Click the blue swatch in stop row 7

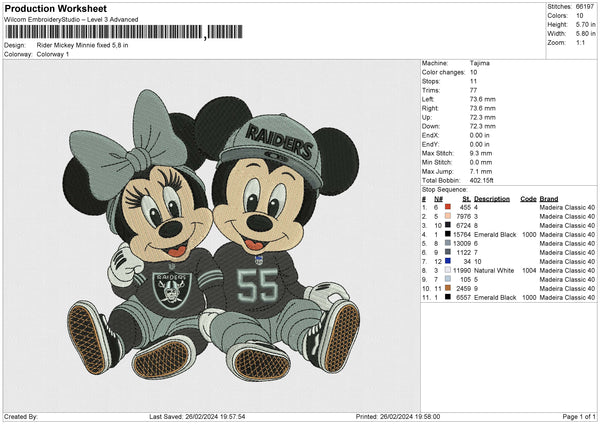click(x=448, y=261)
